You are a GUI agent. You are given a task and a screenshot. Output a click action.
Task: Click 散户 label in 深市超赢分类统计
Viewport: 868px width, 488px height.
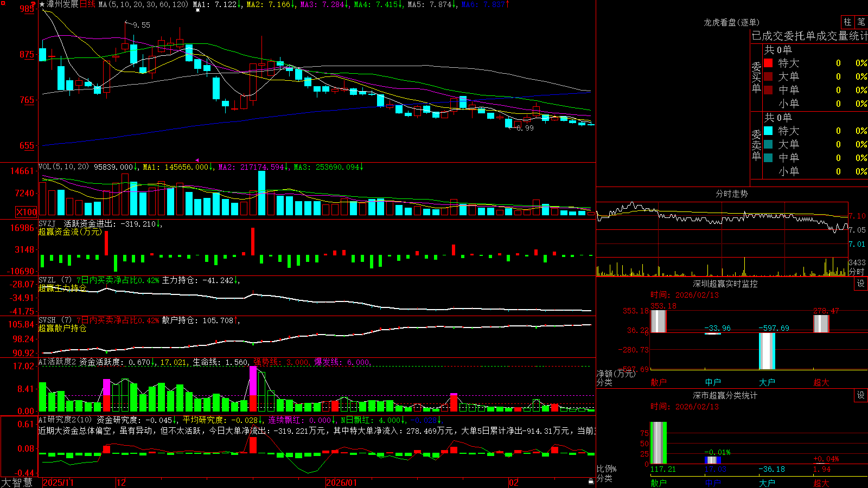659,483
